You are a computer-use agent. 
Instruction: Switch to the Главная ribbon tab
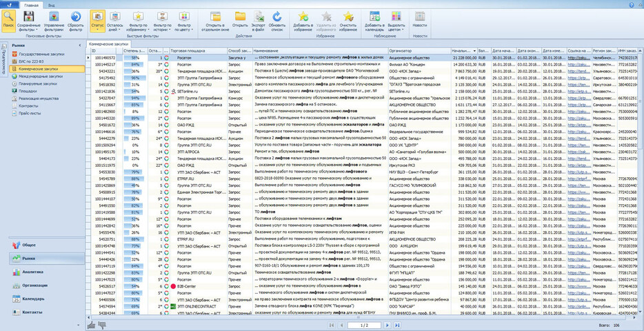31,6
